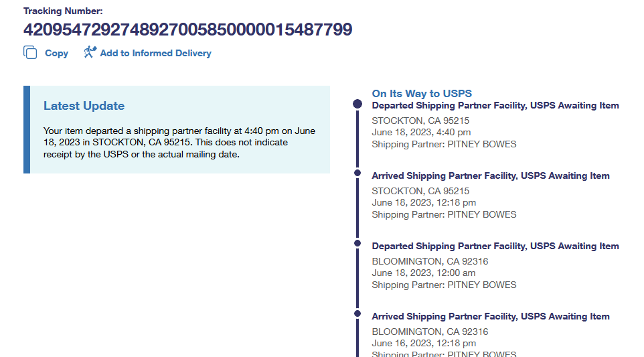Viewport: 644px width, 357px height.
Task: Click the June 16, 2023, 12:18 pm timestamp
Action: click(x=424, y=344)
